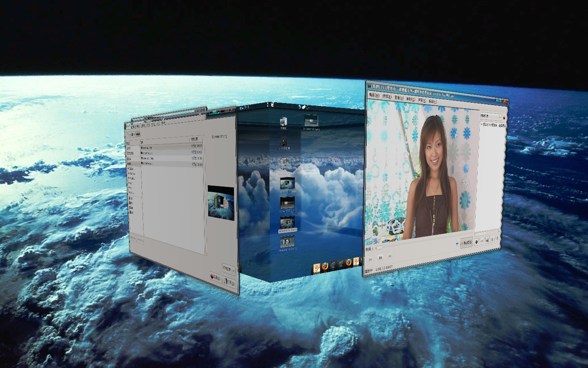Click the preview image in the file dialog

(x=221, y=203)
